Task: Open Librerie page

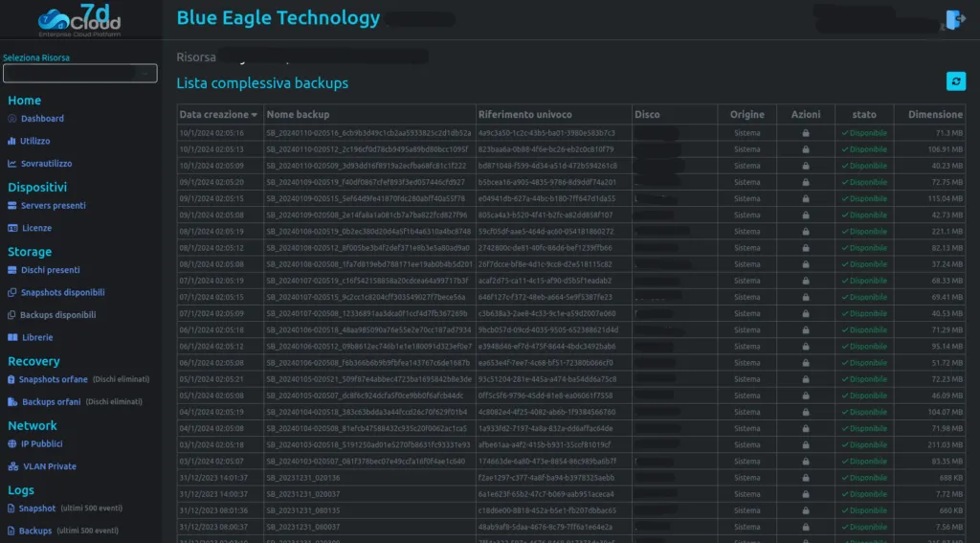Action: [x=37, y=337]
